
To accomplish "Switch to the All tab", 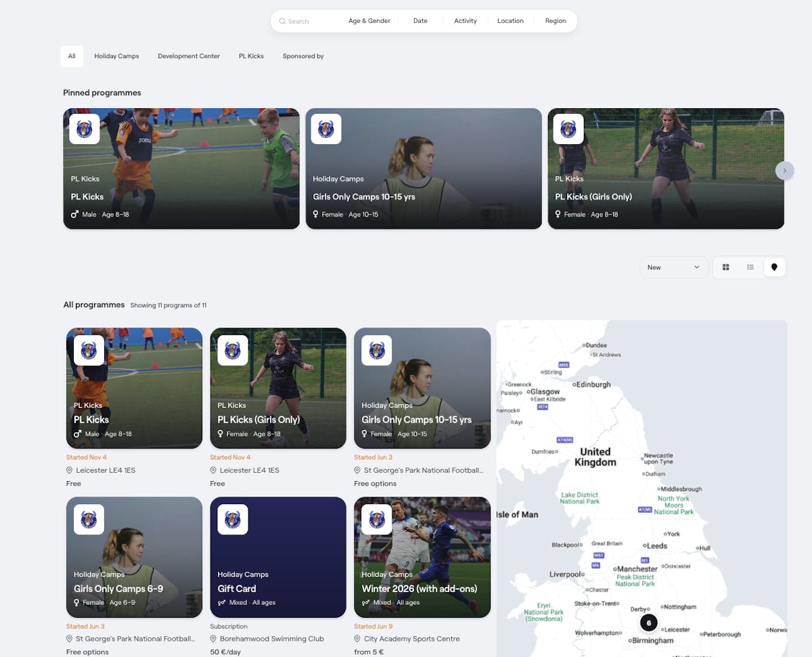I will pos(72,56).
